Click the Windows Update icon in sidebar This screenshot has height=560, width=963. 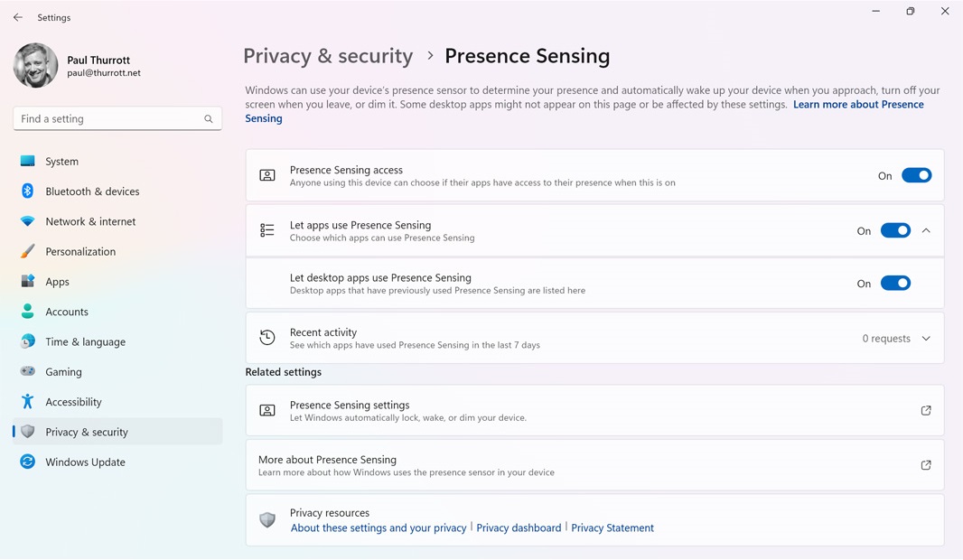click(27, 462)
